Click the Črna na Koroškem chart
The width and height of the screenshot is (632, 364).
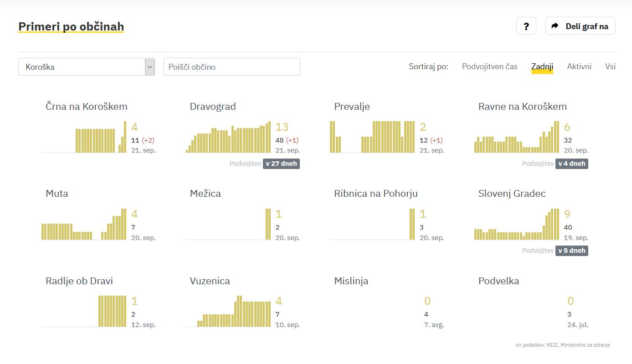84,137
